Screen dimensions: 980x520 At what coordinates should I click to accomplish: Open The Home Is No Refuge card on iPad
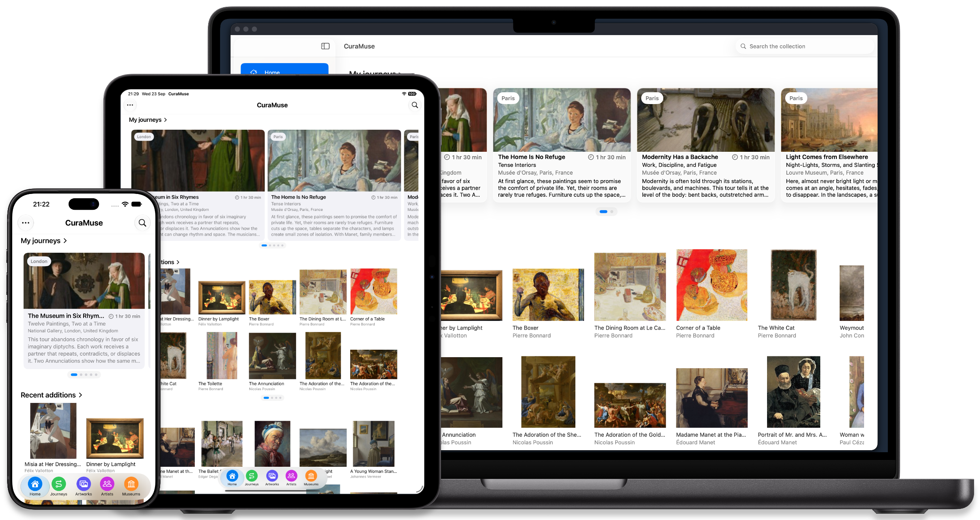pyautogui.click(x=334, y=185)
